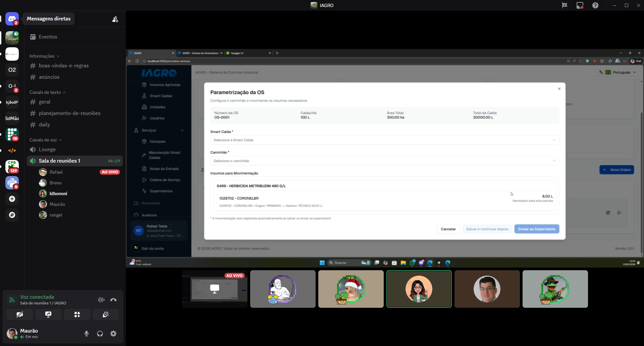Add a server with plus icon
Screen dimensions: 644x346
click(12, 199)
